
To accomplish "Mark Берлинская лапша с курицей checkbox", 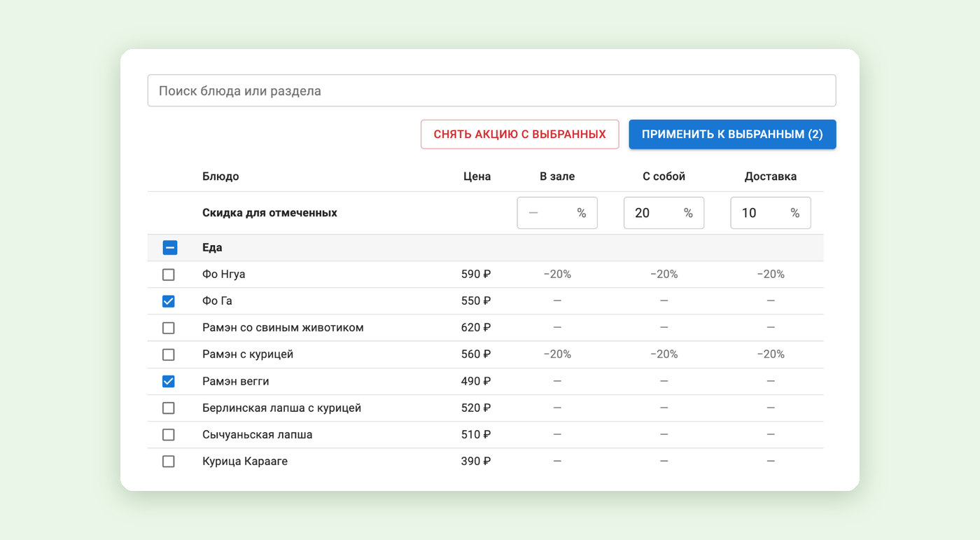I will click(x=169, y=408).
